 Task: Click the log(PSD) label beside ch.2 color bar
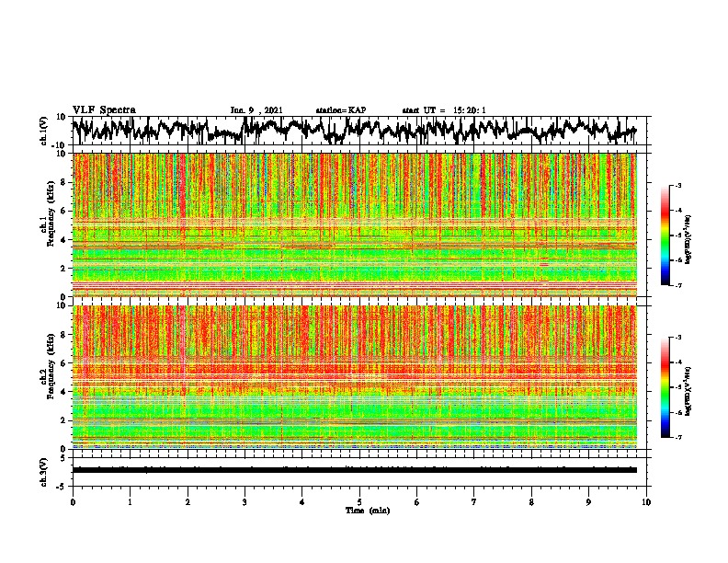(x=689, y=391)
